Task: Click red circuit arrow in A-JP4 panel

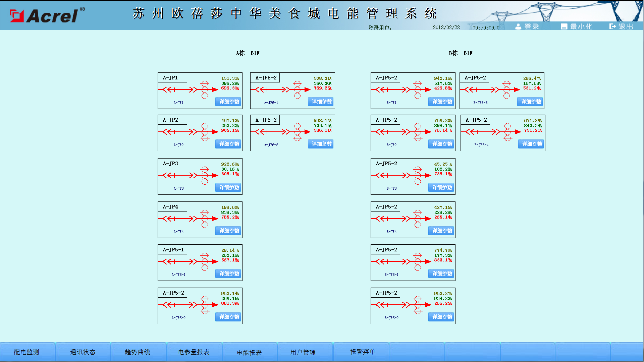Action: tap(215, 219)
